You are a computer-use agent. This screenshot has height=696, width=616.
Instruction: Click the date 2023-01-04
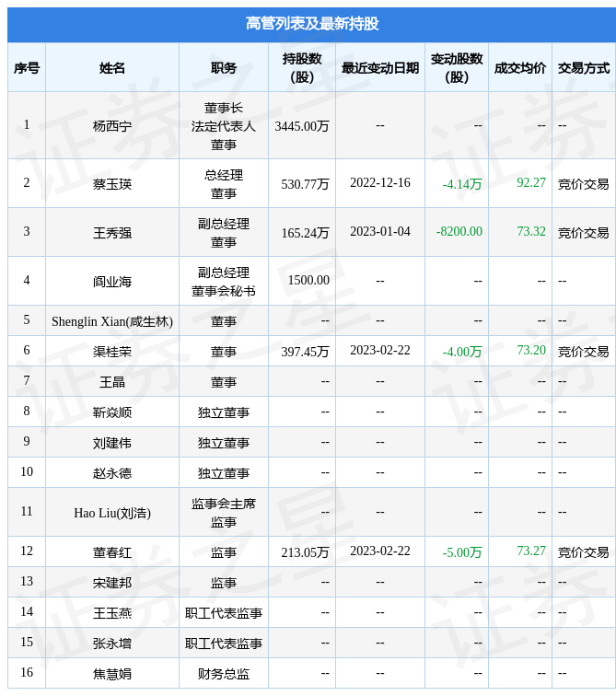pos(380,231)
